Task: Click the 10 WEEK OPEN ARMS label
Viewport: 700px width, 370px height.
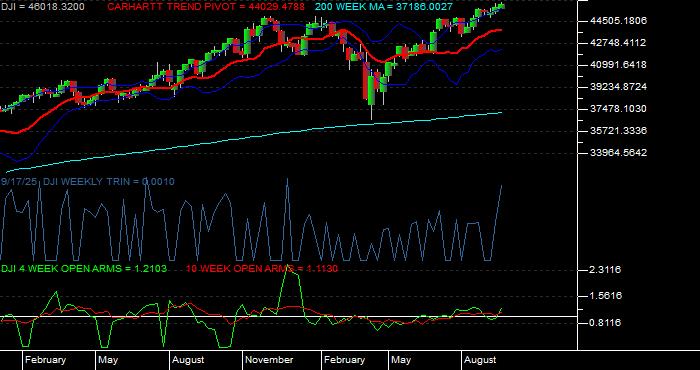Action: point(262,269)
